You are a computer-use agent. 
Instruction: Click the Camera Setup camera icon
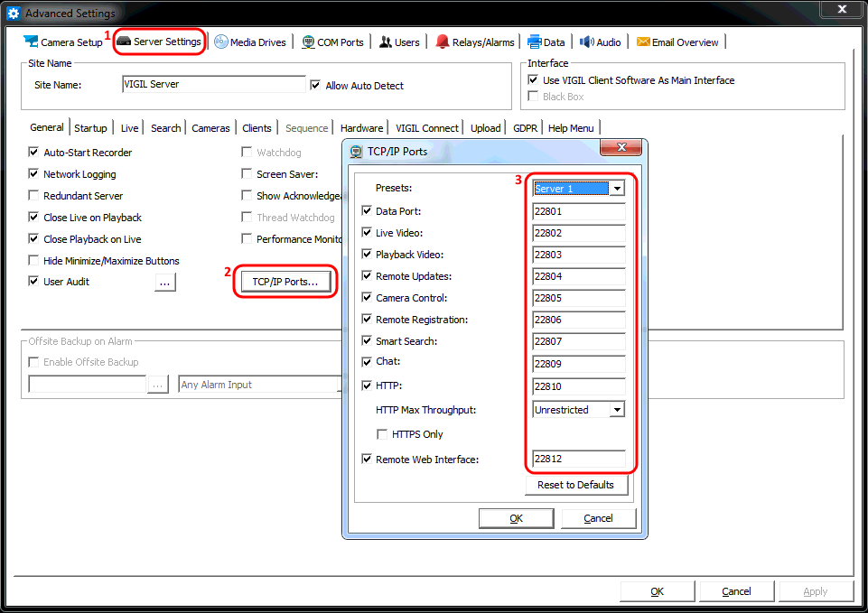coord(31,42)
